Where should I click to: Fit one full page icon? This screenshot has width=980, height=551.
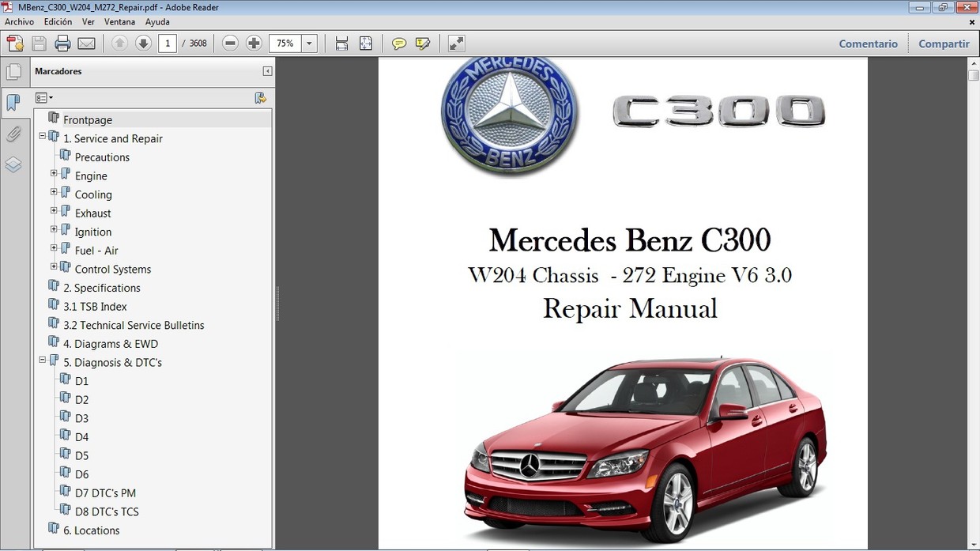pyautogui.click(x=365, y=43)
